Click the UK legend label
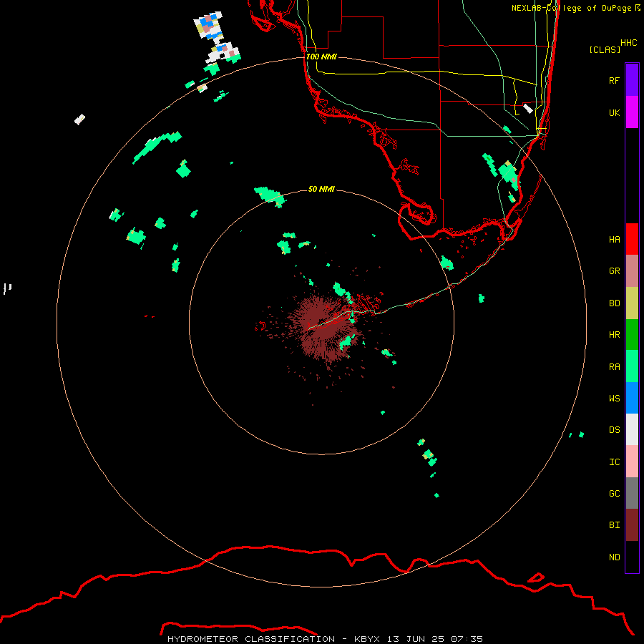Image resolution: width=644 pixels, height=644 pixels. [614, 112]
